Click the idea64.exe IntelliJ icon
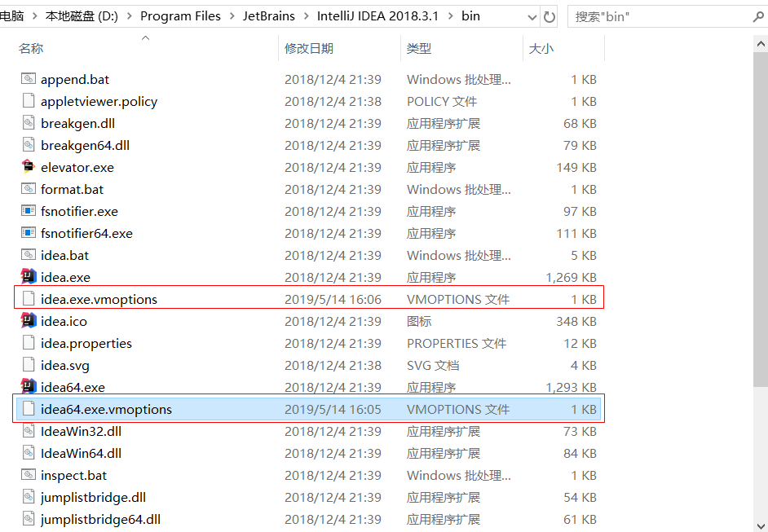The height and width of the screenshot is (532, 768). (29, 386)
